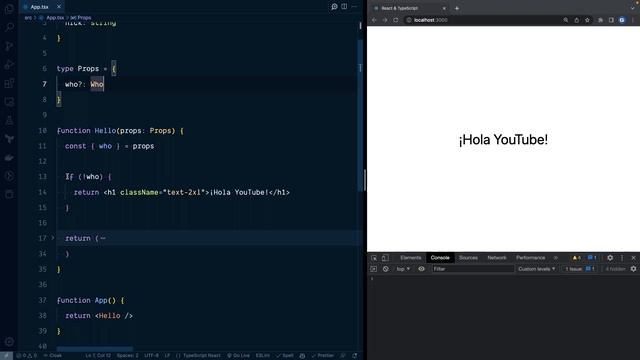This screenshot has width=640, height=360.
Task: Open the browser extensions puzzle icon
Action: click(600, 20)
